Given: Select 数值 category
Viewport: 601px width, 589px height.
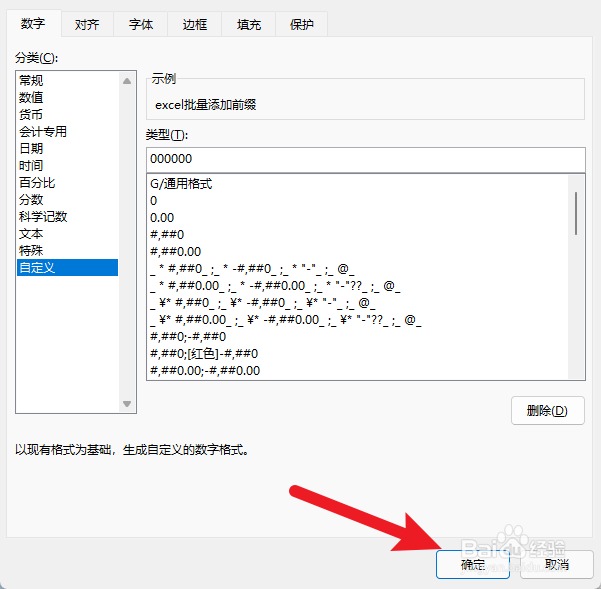Looking at the screenshot, I should point(67,97).
